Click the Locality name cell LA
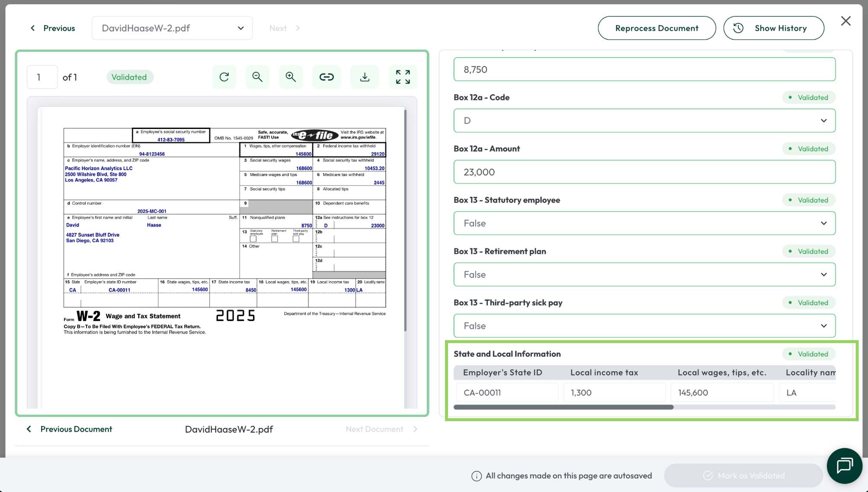Viewport: 868px width, 492px height. pyautogui.click(x=807, y=392)
